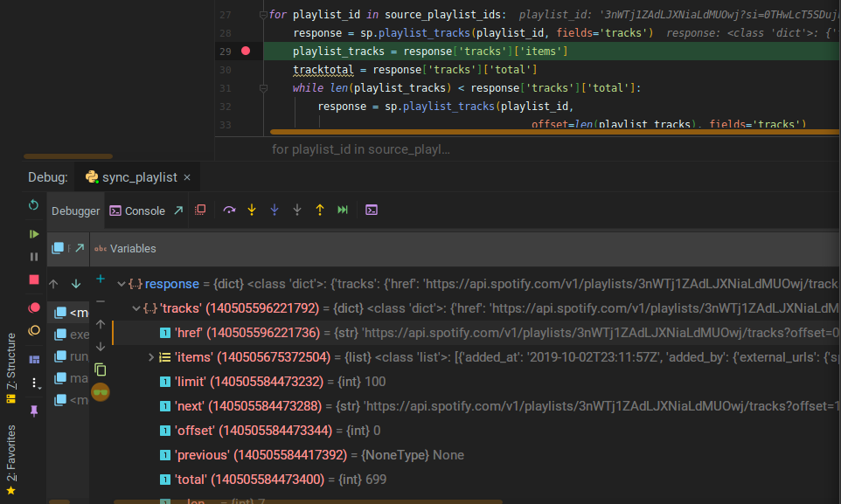
Task: Pause the running program
Action: click(x=34, y=257)
